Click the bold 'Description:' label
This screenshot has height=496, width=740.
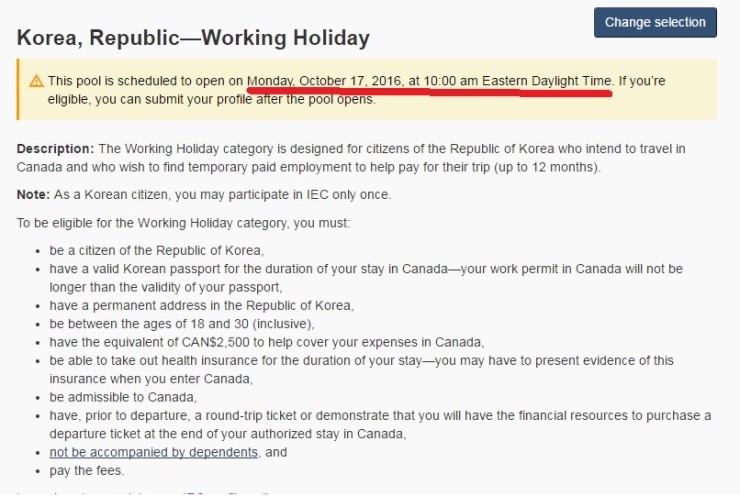pos(55,149)
